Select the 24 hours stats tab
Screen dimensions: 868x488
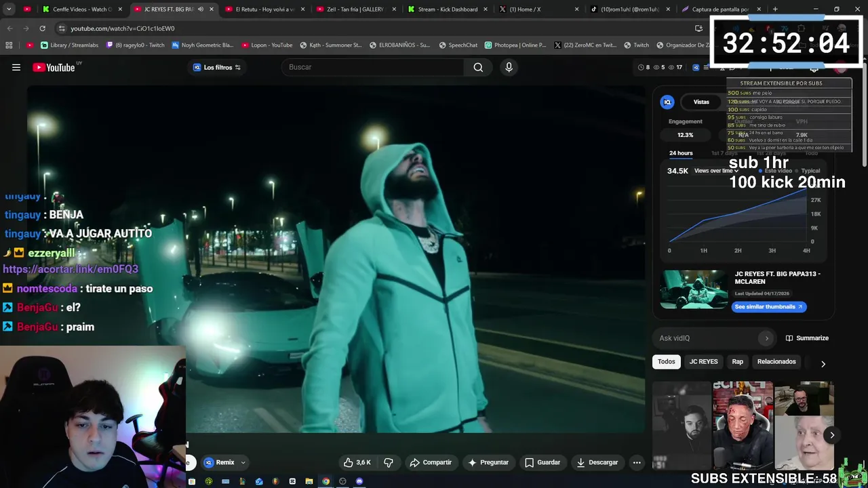pos(681,153)
